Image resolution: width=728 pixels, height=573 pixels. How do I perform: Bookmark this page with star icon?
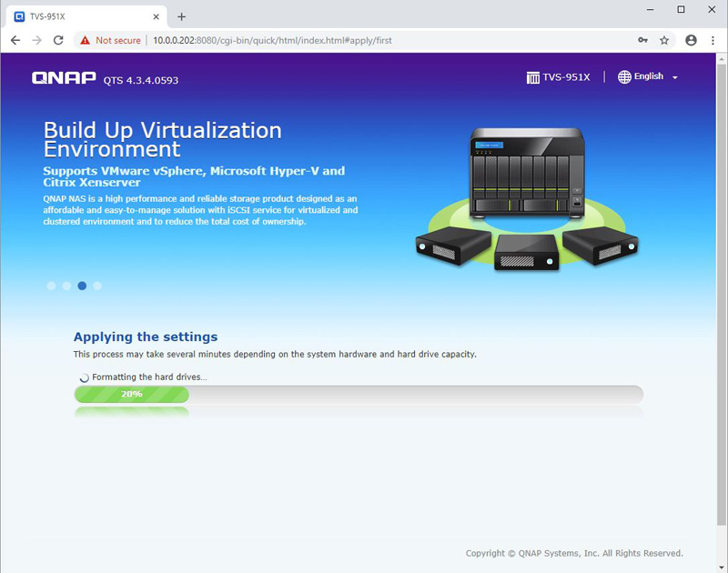(664, 40)
